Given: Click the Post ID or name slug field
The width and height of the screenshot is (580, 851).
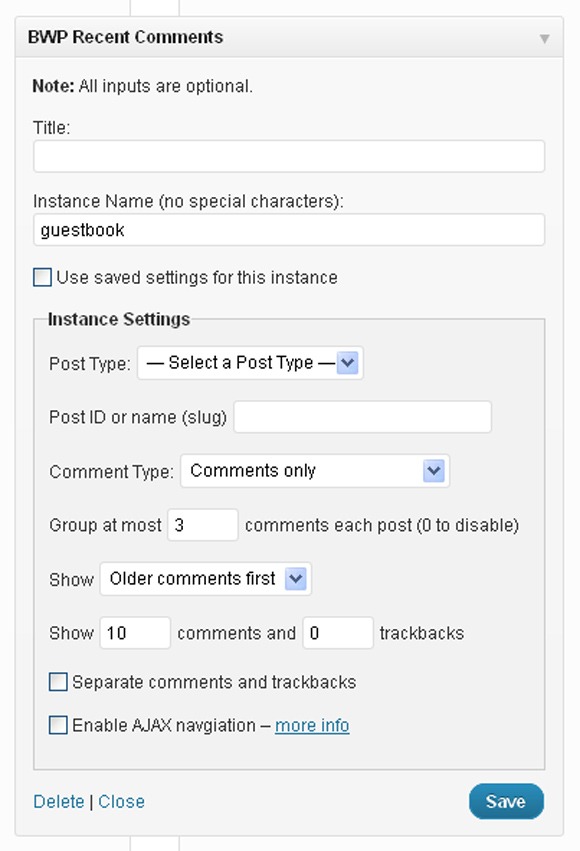Looking at the screenshot, I should [x=362, y=417].
